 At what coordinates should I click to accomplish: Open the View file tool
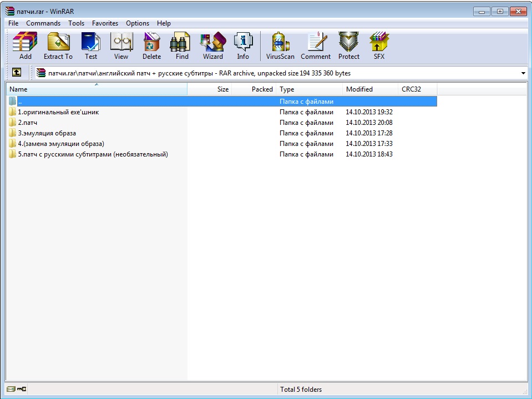[x=121, y=46]
